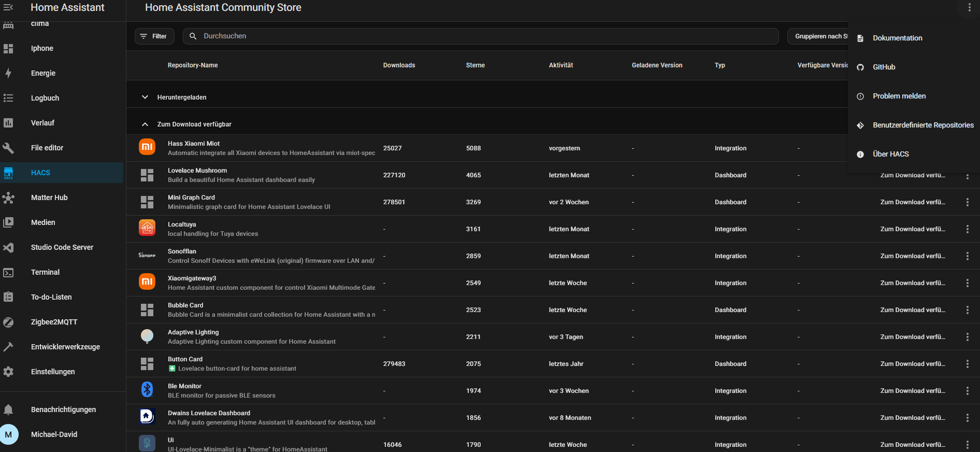Image resolution: width=980 pixels, height=452 pixels.
Task: Open Matter Hub from the sidebar icon
Action: coord(8,197)
